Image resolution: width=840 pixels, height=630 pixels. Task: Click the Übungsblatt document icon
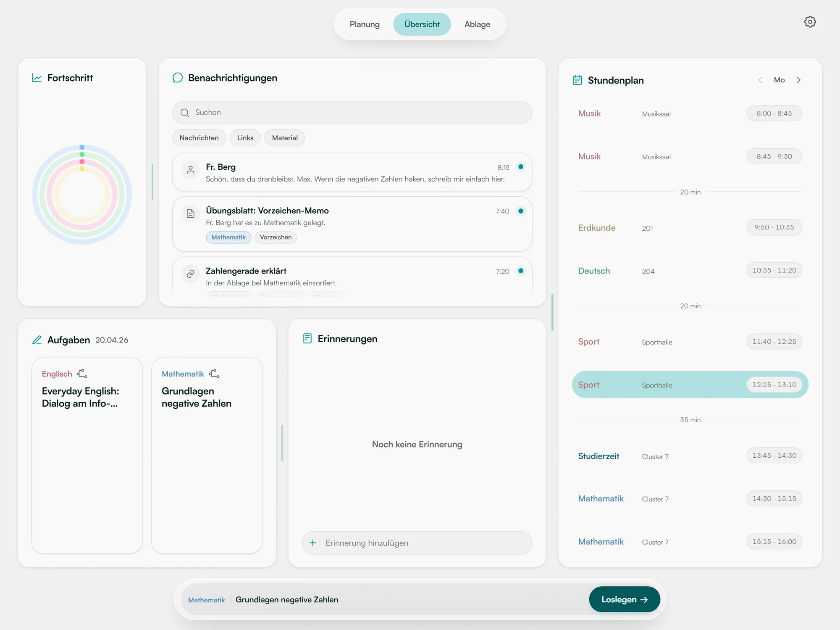click(x=191, y=214)
